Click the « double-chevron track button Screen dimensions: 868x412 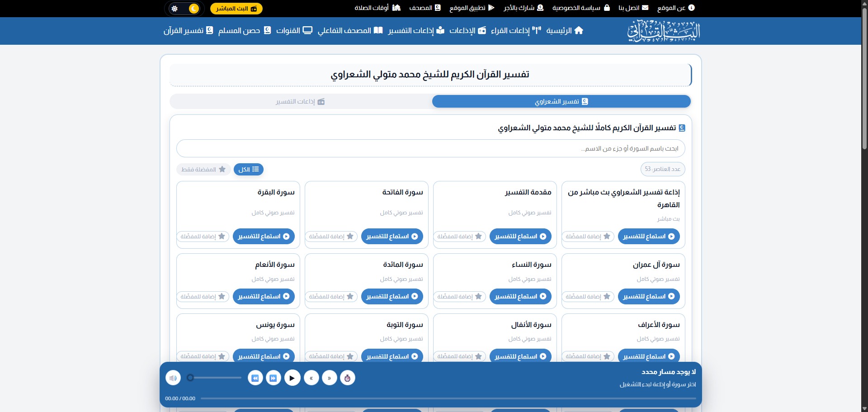[311, 378]
